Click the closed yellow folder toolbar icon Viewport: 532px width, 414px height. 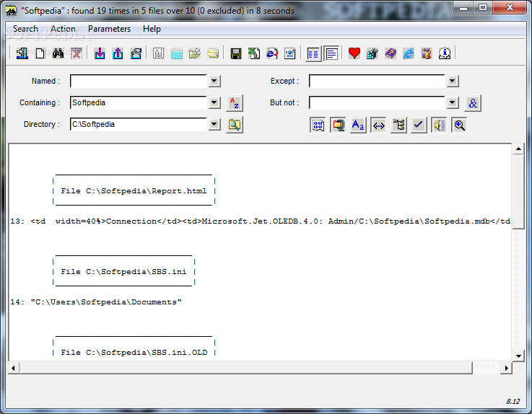pos(213,53)
